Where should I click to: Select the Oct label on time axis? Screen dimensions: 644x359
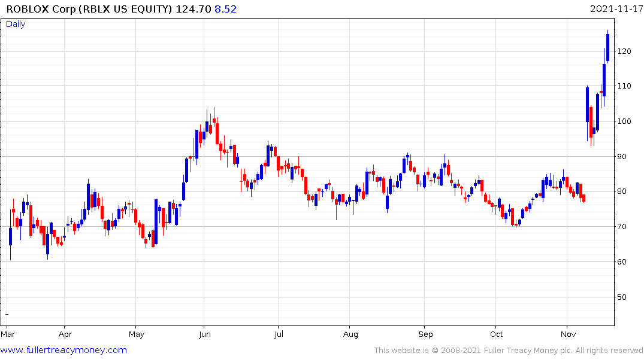point(496,334)
